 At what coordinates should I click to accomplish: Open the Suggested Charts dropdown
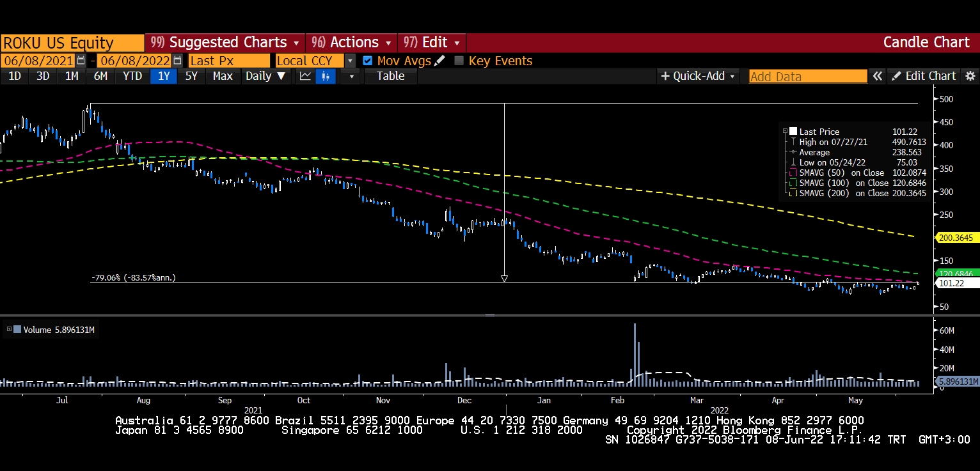(225, 43)
